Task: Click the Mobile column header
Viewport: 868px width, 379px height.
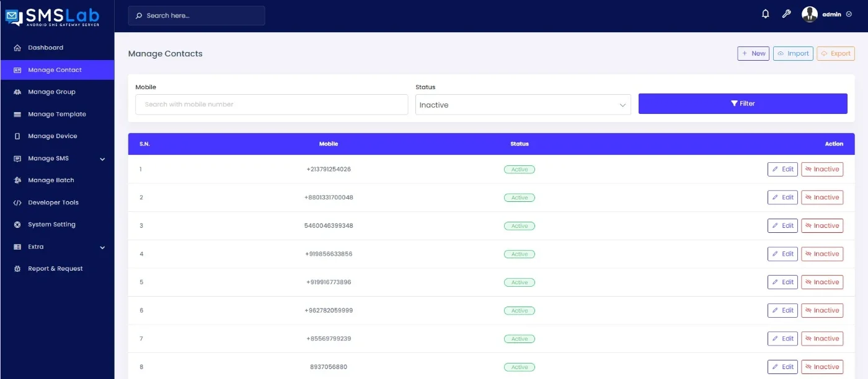Action: [329, 144]
